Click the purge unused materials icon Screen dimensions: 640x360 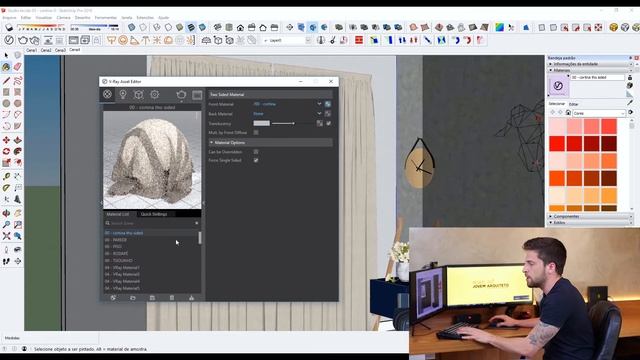[x=191, y=298]
